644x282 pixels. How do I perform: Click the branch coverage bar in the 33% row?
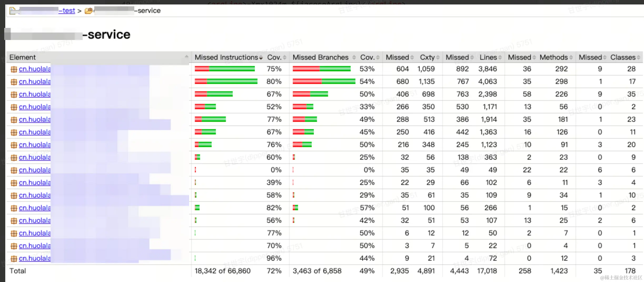click(x=303, y=107)
